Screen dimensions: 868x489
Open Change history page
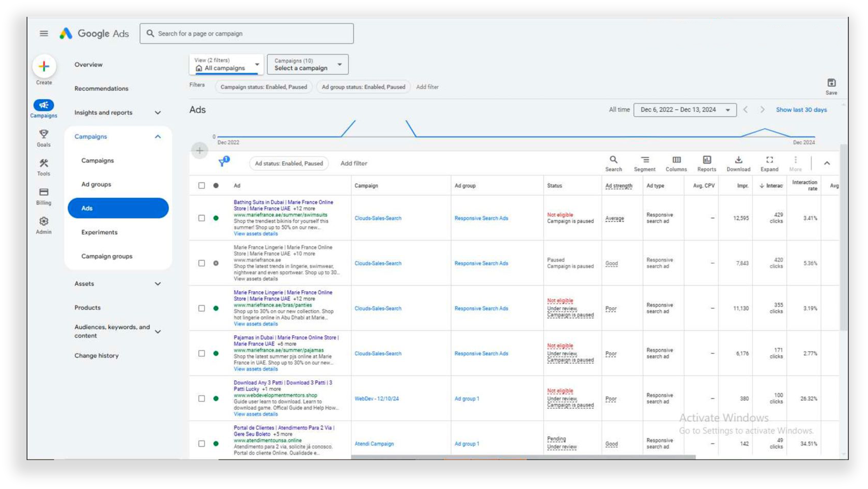click(x=96, y=356)
